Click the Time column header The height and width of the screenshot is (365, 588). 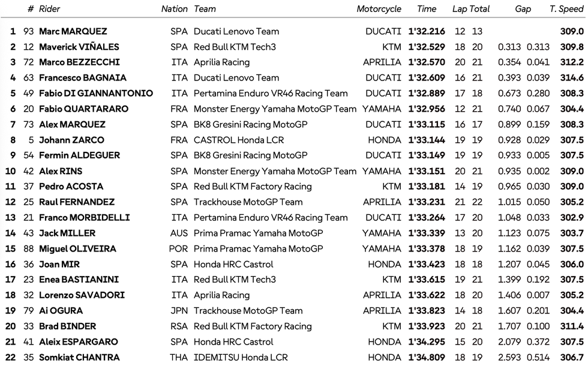427,9
